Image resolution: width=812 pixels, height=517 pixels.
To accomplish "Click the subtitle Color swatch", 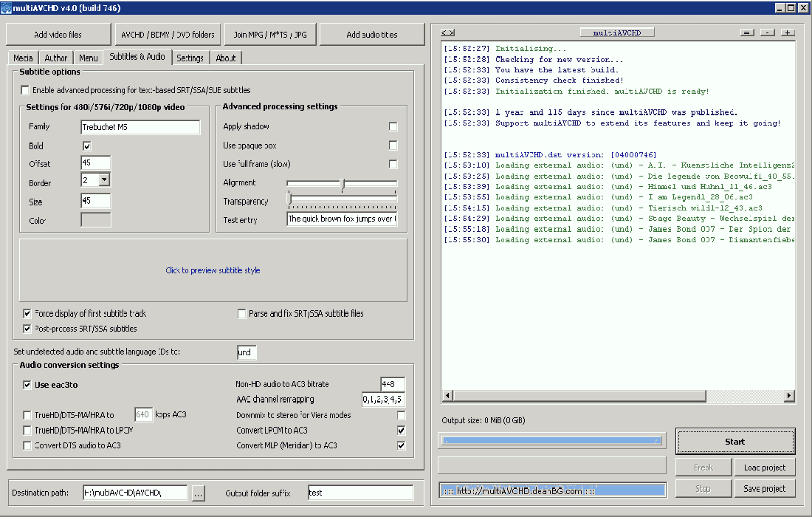I will tap(96, 220).
